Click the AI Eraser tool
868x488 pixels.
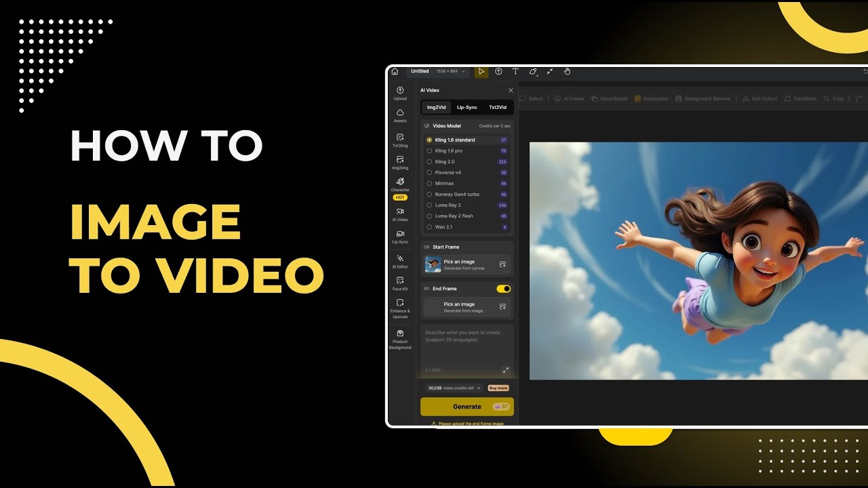click(569, 99)
